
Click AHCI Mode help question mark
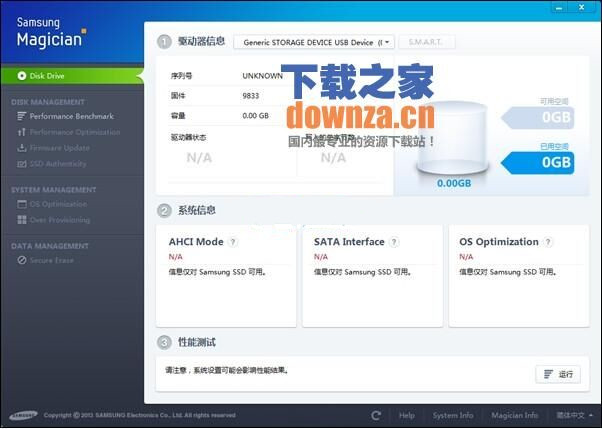pos(233,242)
